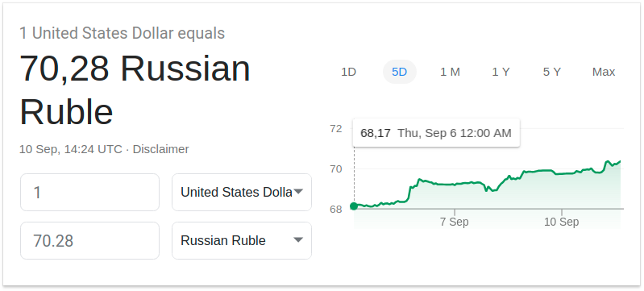Switch chart range to 1D
644x291 pixels.
pos(348,72)
